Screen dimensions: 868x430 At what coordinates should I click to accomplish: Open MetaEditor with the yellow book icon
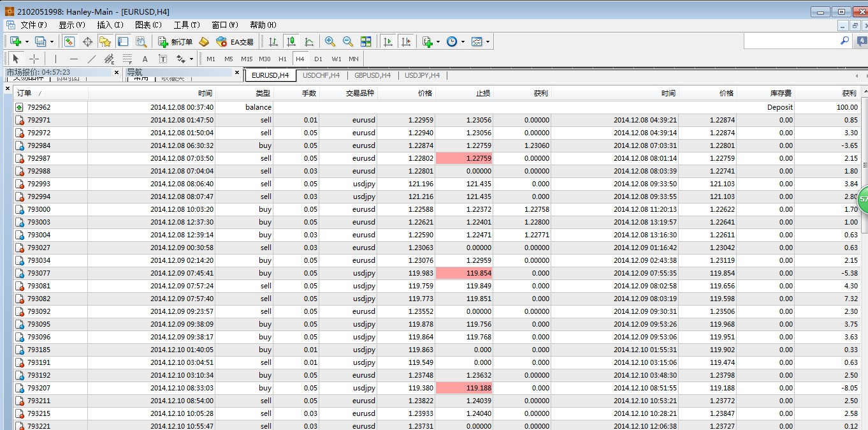[x=204, y=41]
